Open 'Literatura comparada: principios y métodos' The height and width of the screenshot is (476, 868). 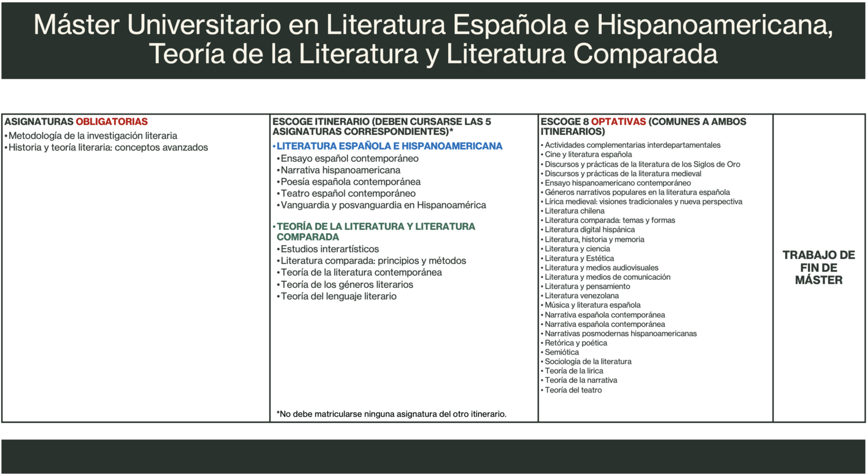point(373,261)
